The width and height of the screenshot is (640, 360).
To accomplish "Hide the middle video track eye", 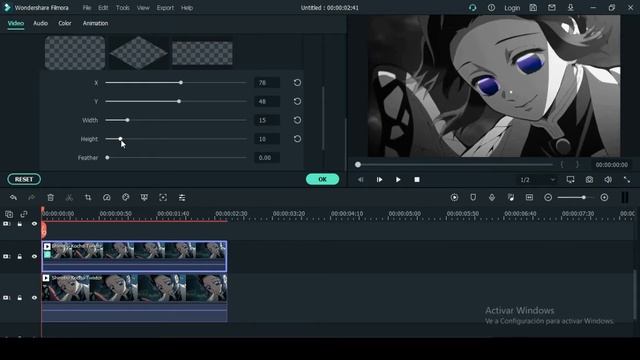I will point(34,256).
